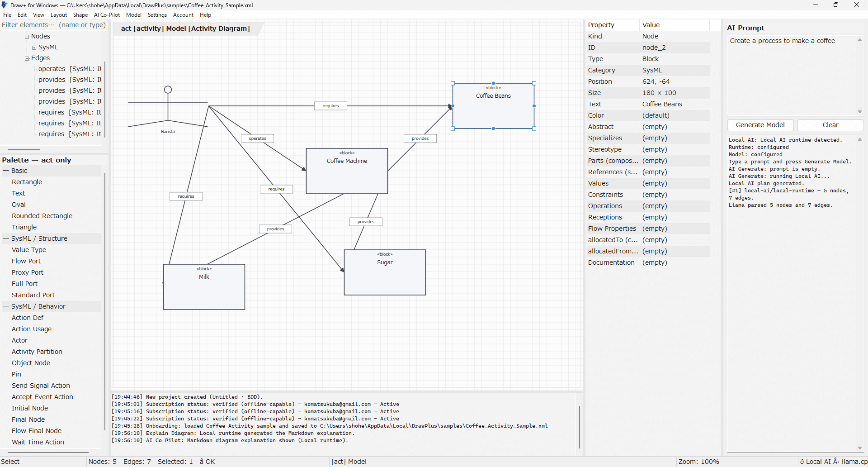The height and width of the screenshot is (467, 868).
Task: Click the Text property value Coffee Beans
Action: click(x=662, y=104)
